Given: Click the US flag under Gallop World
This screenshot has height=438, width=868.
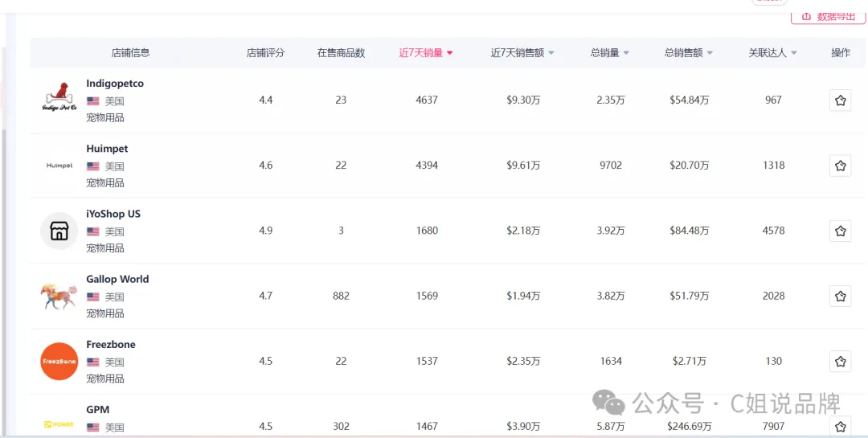Looking at the screenshot, I should 93,297.
